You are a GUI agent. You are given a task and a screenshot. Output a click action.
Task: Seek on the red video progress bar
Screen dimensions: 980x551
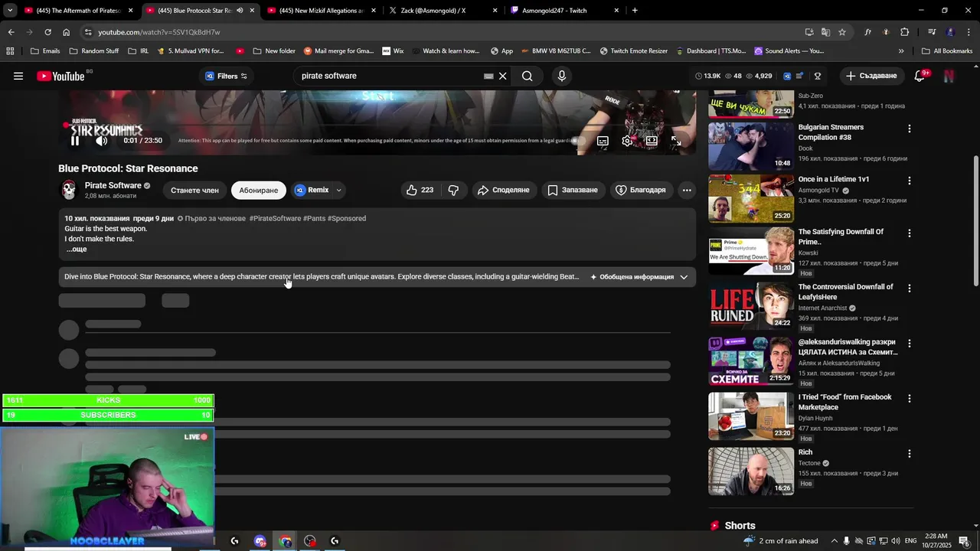pos(377,126)
